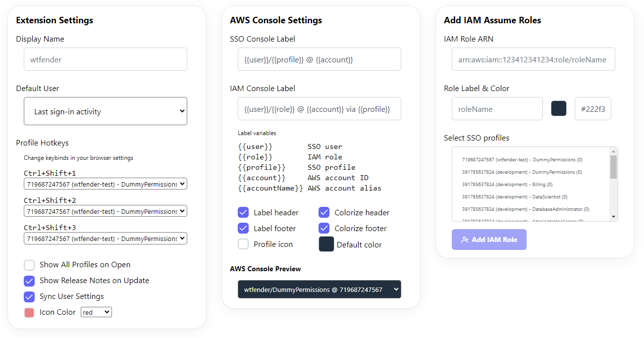This screenshot has width=644, height=338.
Task: Click the #222f3 hex color field
Action: [x=593, y=109]
